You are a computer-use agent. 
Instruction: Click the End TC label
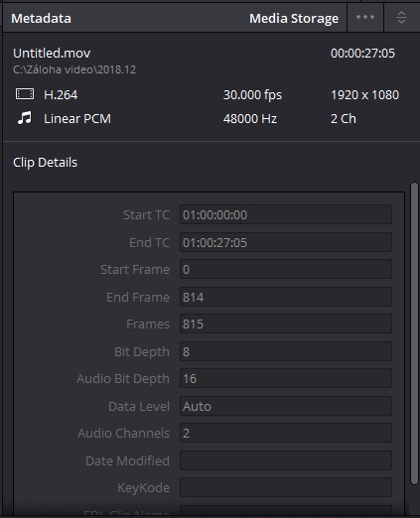click(149, 242)
